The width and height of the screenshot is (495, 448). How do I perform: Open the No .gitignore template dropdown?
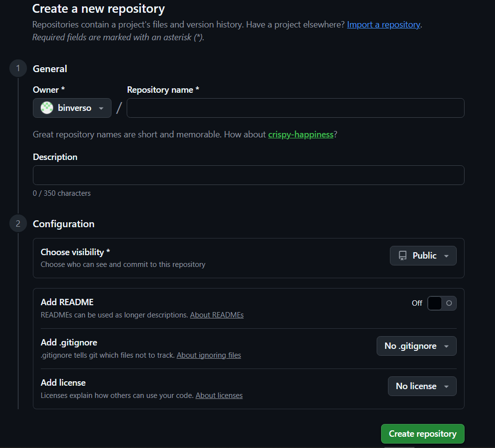pyautogui.click(x=416, y=346)
